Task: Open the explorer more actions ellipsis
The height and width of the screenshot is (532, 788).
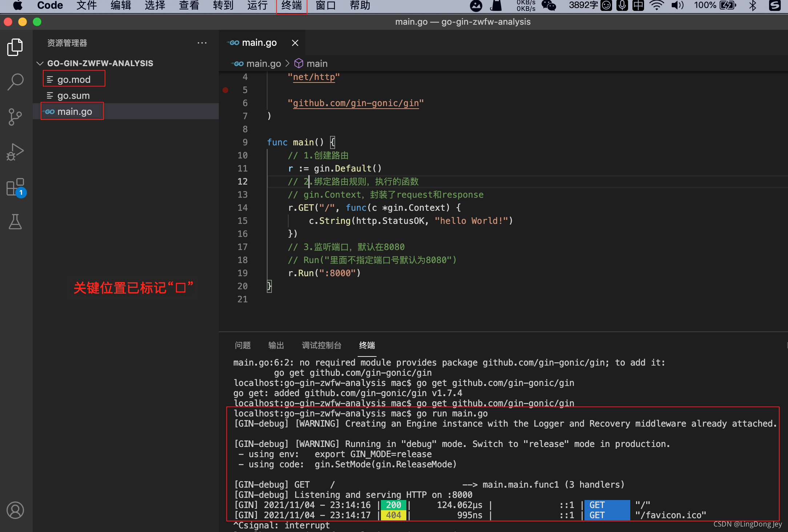Action: coord(202,43)
